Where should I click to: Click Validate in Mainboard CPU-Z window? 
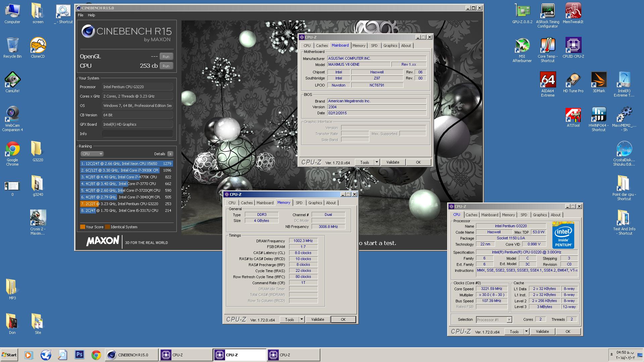(393, 162)
